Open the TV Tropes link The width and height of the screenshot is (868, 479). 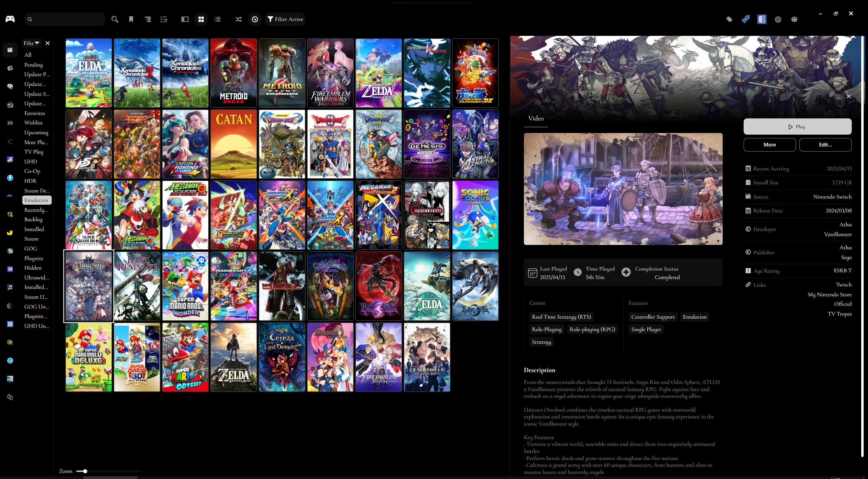[x=840, y=314]
